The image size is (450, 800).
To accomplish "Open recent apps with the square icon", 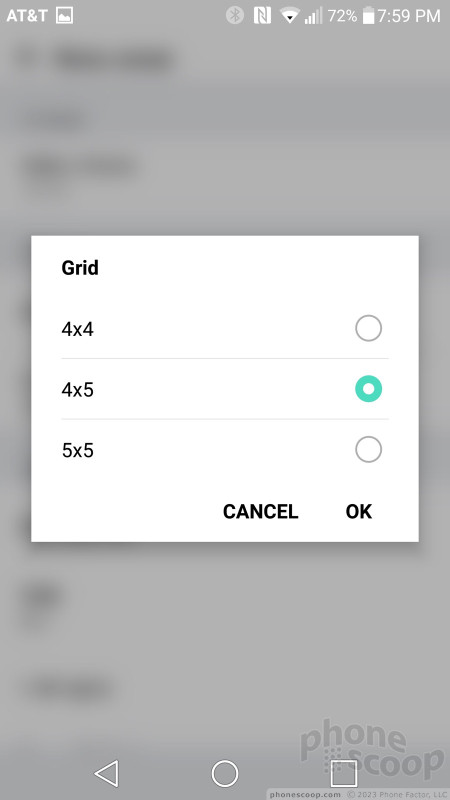I will pyautogui.click(x=343, y=773).
